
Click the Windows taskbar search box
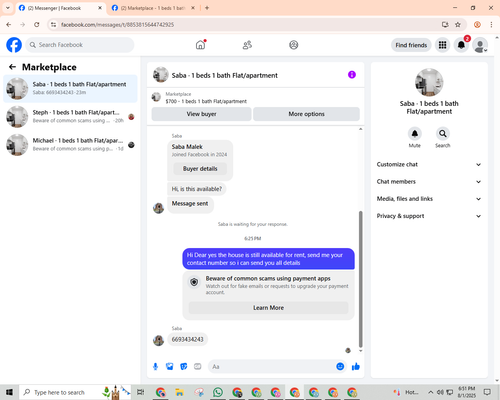75,392
